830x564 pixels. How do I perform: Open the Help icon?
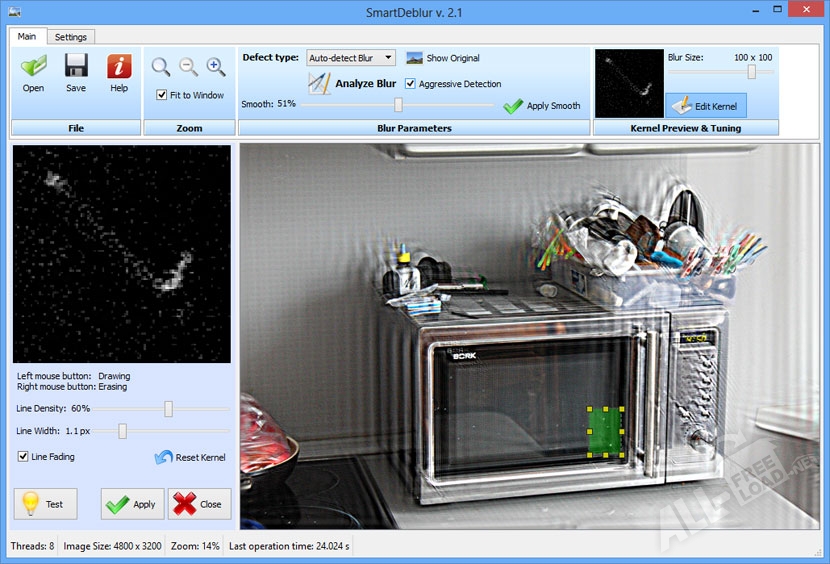(119, 68)
